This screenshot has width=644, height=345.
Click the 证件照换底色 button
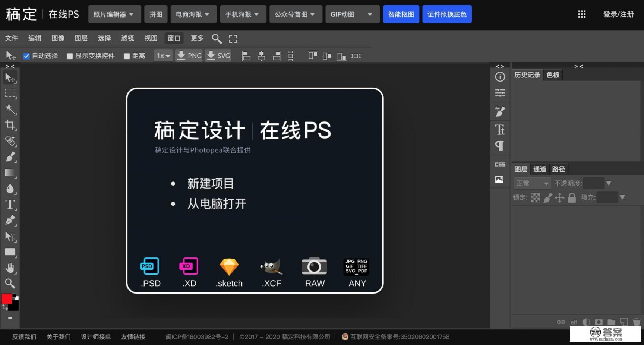coord(447,14)
